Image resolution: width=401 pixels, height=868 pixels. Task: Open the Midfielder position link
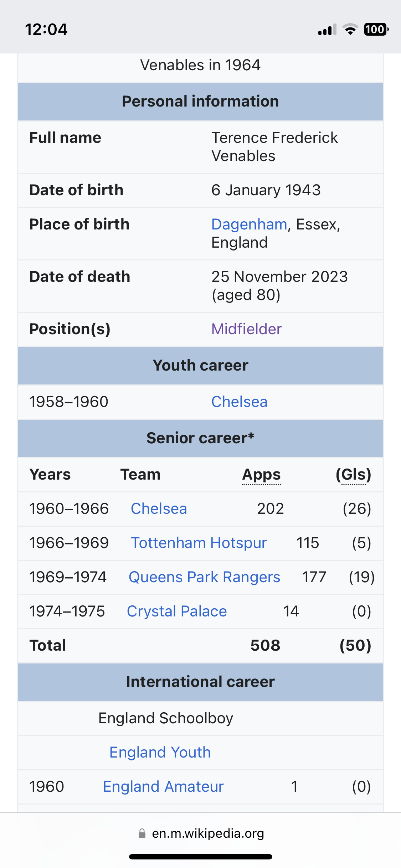coord(246,329)
